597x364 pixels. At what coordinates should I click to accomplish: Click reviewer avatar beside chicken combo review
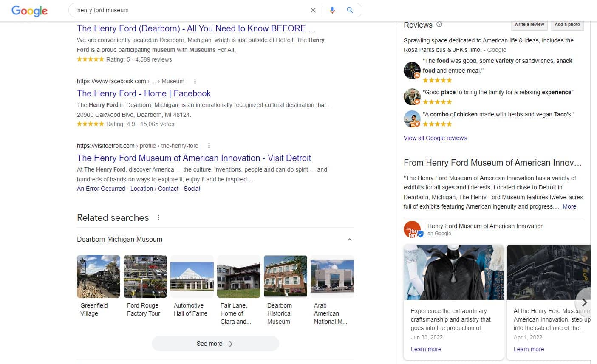[x=412, y=119]
